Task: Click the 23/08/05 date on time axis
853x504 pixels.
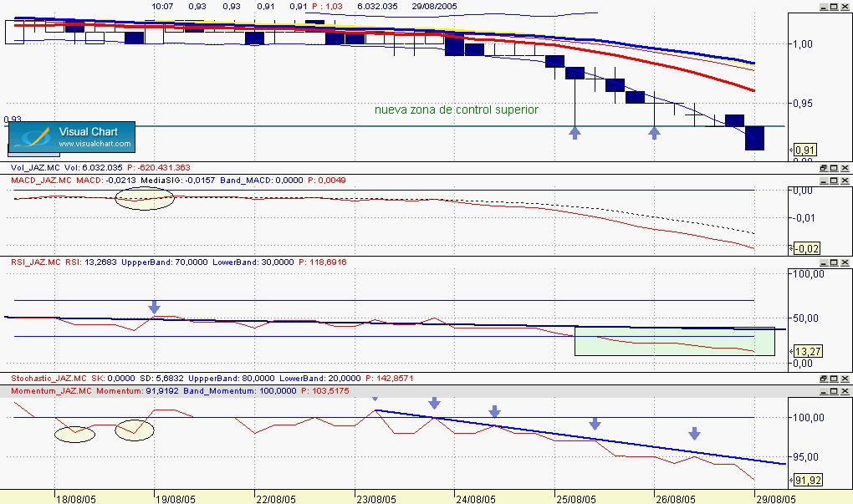Action: [375, 497]
